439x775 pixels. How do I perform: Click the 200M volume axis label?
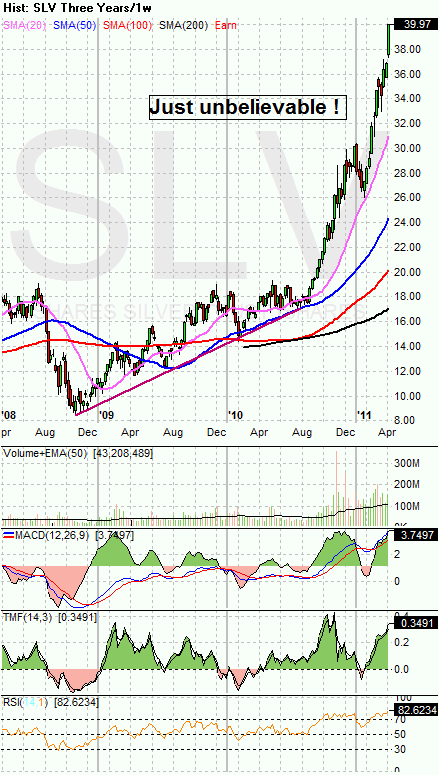click(x=409, y=484)
